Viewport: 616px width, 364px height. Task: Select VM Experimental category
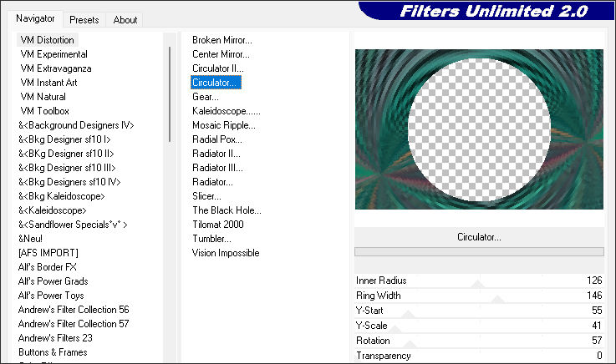53,54
